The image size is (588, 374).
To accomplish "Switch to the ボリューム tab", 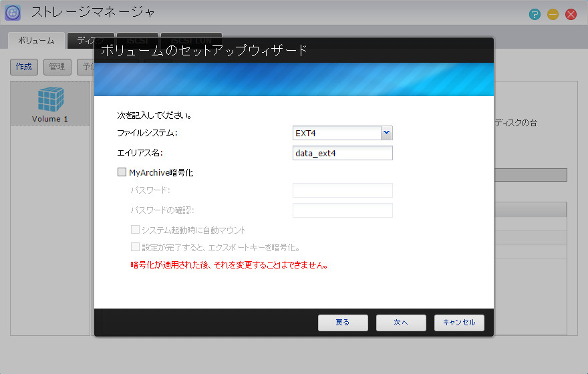I will coord(36,41).
